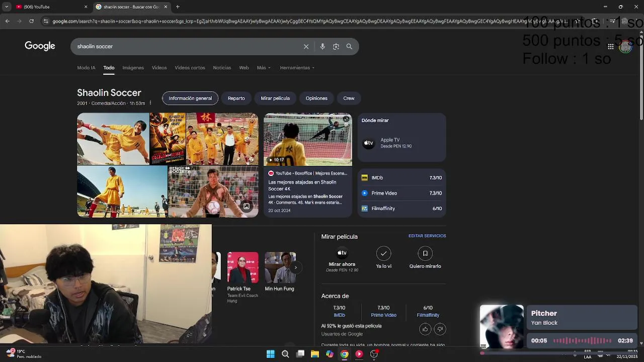Open the Crew chip
Screen dimensions: 644x362
(349, 99)
